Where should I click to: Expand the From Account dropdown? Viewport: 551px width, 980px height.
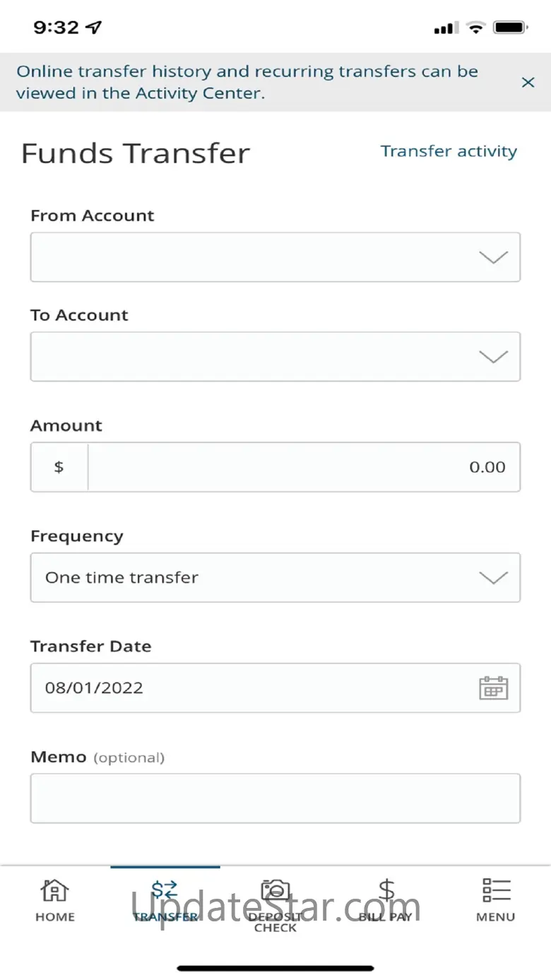[275, 257]
